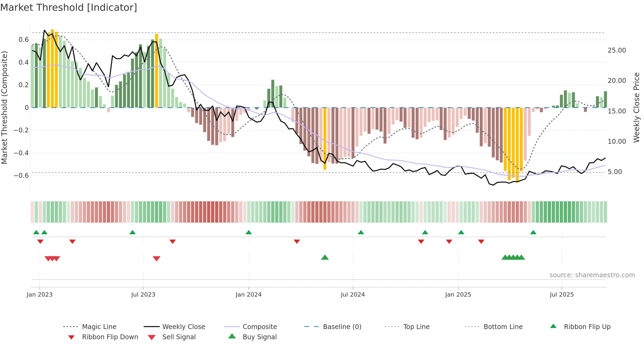The height and width of the screenshot is (362, 644).
Task: Toggle the Ribbon Flip Up legend entry
Action: click(x=580, y=327)
